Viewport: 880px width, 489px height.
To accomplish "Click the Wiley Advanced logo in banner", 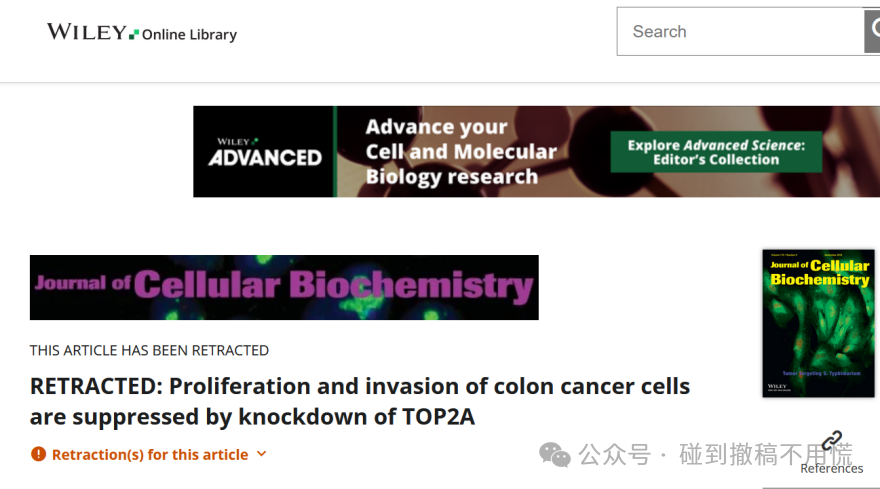I will point(264,152).
